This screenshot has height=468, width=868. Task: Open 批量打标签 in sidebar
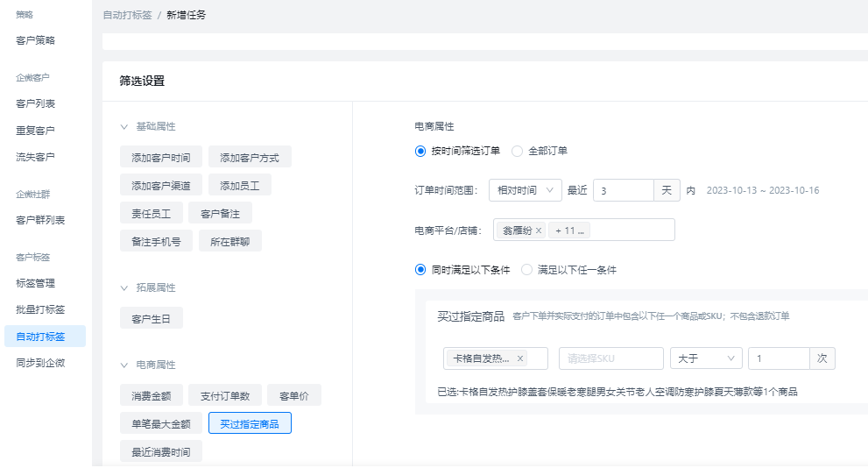pos(40,309)
